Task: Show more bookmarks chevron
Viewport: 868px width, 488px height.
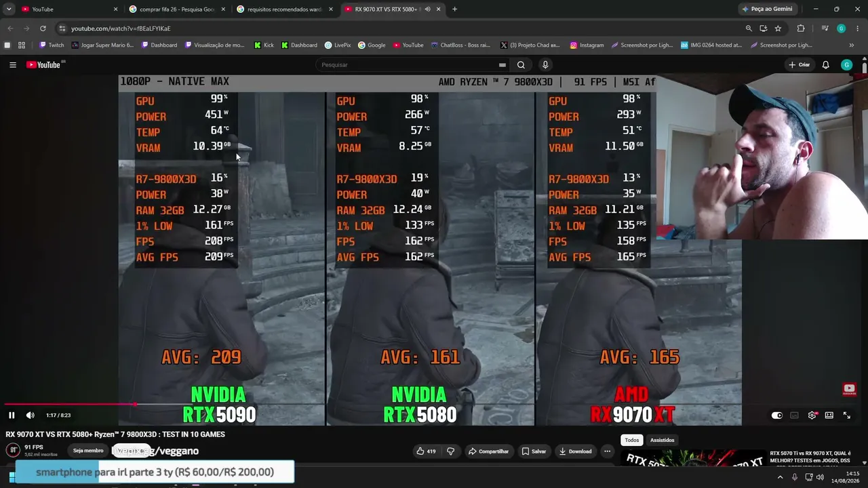Action: pos(852,45)
